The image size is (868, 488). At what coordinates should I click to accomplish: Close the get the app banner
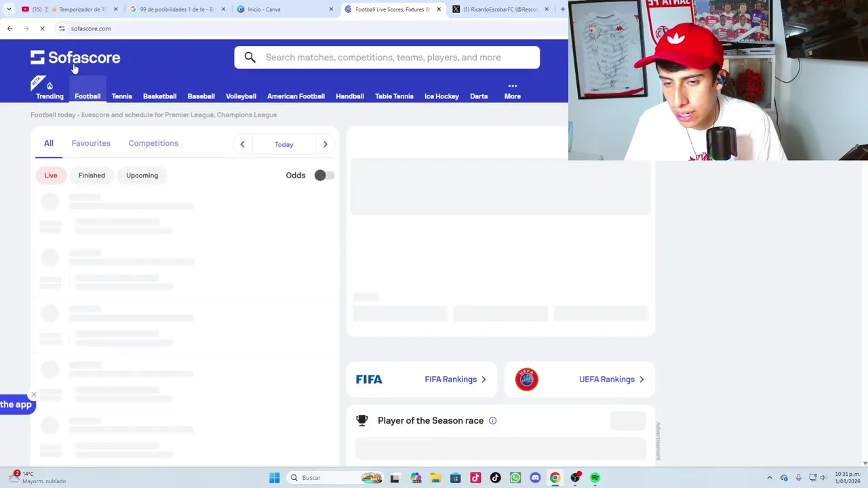pos(33,394)
